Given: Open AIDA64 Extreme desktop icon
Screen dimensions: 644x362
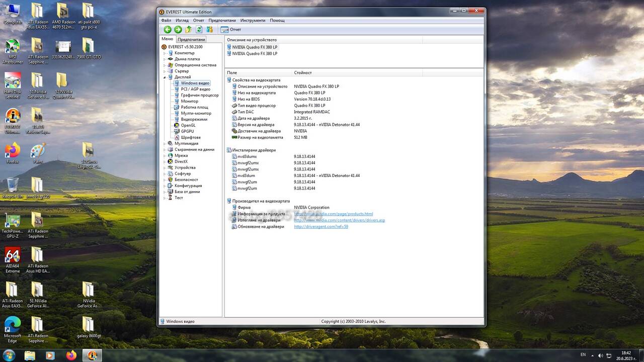Looking at the screenshot, I should click(13, 260).
